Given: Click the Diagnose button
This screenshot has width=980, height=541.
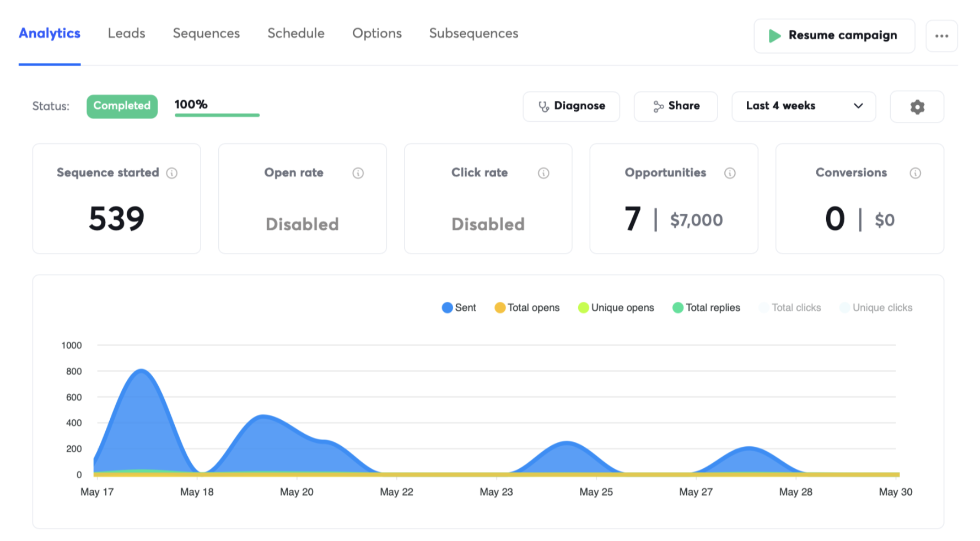Looking at the screenshot, I should (572, 106).
